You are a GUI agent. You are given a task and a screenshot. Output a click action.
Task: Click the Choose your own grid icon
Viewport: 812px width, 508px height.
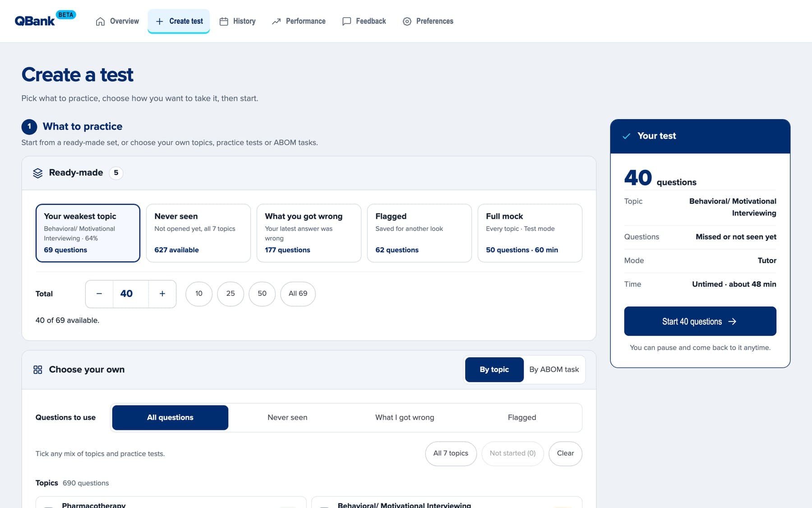(x=38, y=370)
